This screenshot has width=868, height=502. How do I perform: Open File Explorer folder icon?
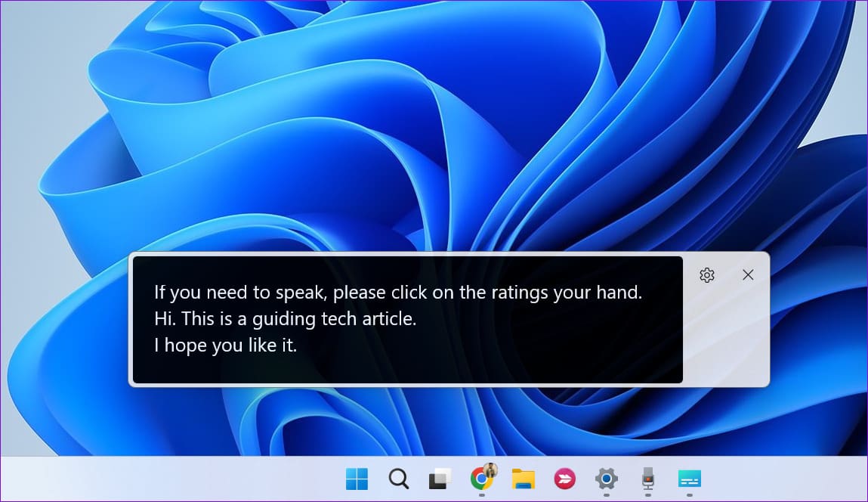(x=523, y=479)
